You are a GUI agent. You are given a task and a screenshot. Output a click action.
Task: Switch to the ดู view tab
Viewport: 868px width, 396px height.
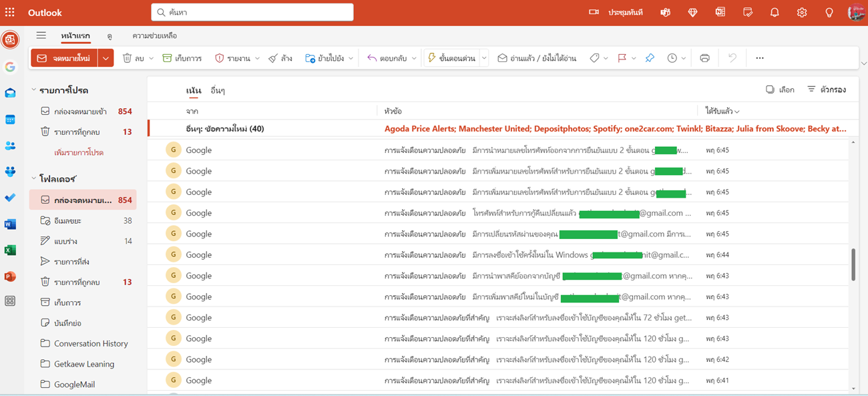coord(110,35)
